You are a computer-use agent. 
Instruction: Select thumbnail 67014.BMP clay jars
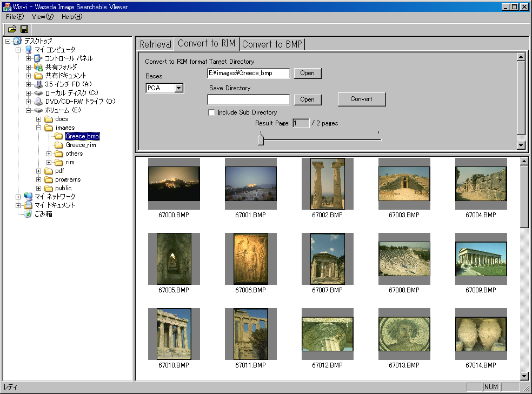[x=481, y=334]
